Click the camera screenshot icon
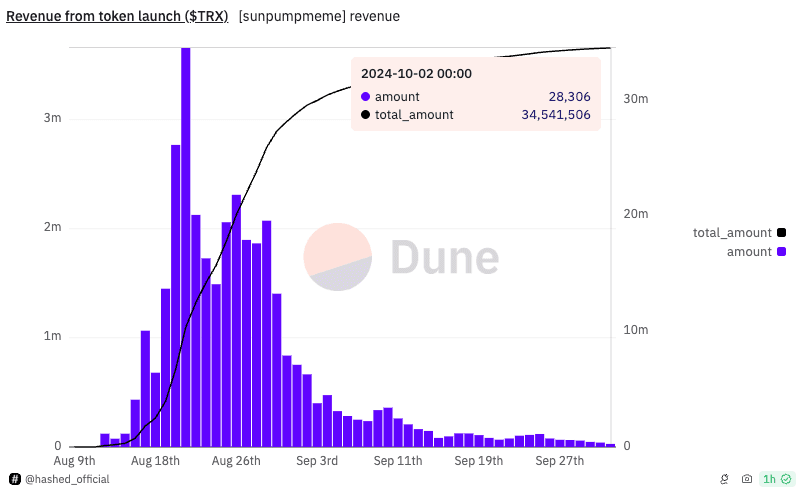The image size is (805, 495). click(x=747, y=479)
